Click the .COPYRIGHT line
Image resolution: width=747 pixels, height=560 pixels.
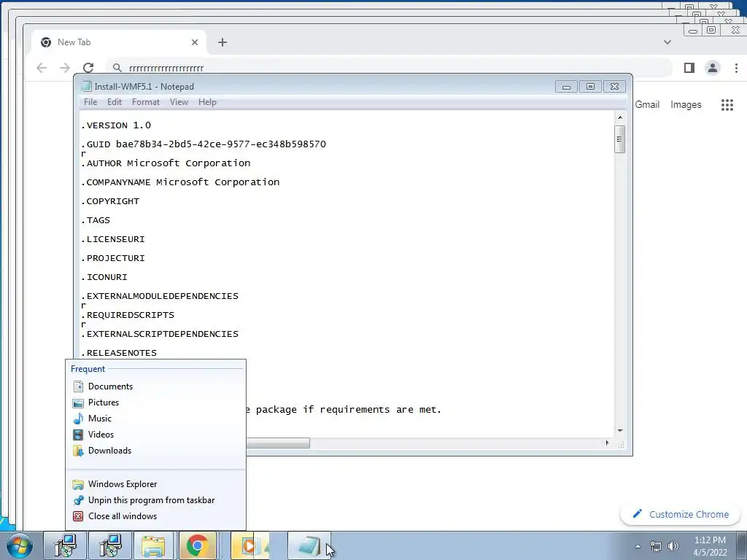pyautogui.click(x=110, y=201)
